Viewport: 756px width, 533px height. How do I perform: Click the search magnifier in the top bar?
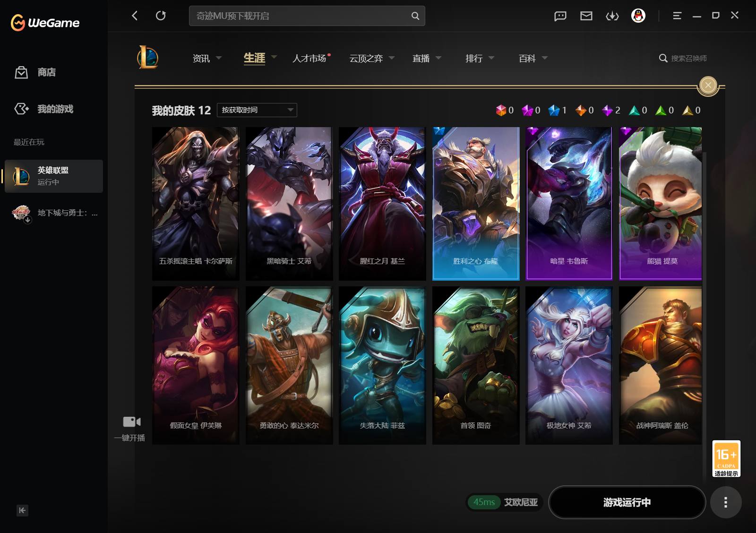click(415, 16)
